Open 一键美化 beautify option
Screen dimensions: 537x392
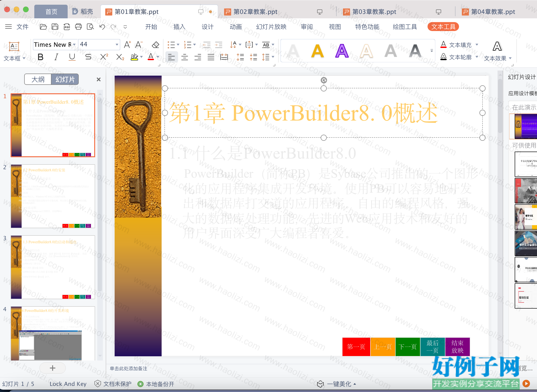coord(337,384)
